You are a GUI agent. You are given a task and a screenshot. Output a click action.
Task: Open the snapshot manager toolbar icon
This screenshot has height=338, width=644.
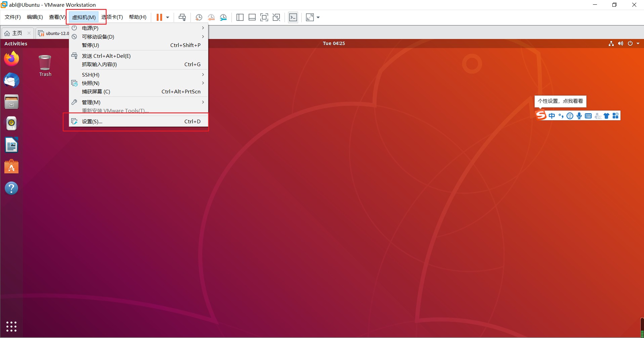point(223,17)
